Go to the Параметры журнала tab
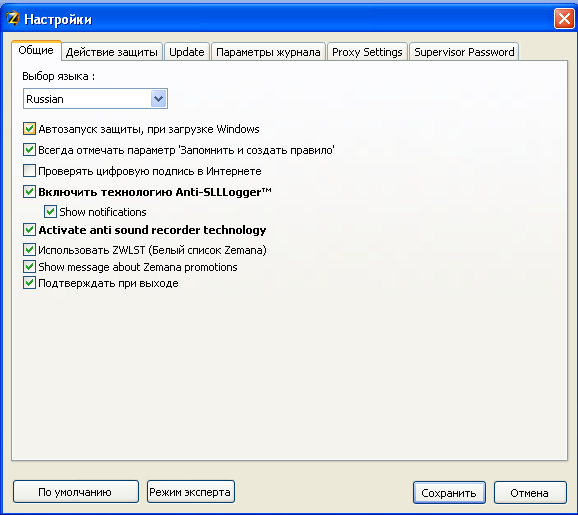This screenshot has width=578, height=515. tap(268, 52)
